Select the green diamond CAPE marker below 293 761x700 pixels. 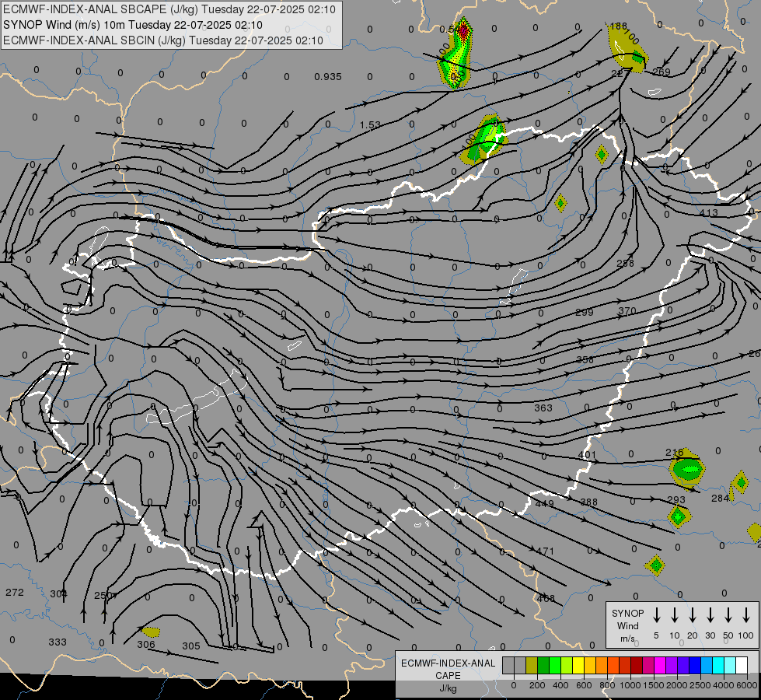[679, 517]
